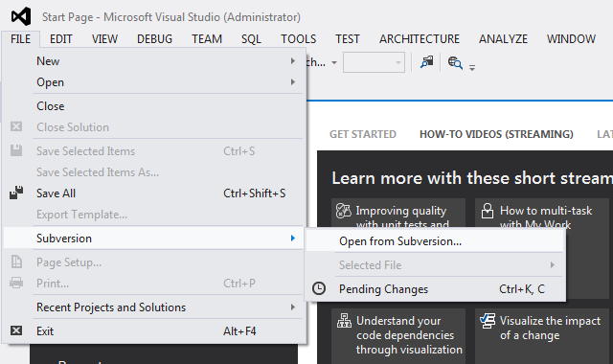
Task: Open the DEBUG menu
Action: tap(154, 39)
